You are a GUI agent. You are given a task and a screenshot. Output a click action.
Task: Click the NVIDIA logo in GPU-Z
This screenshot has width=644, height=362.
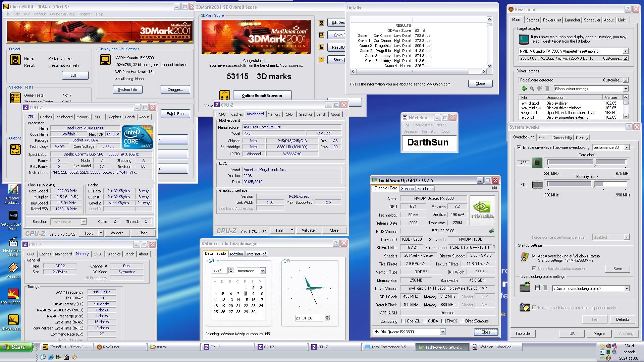click(482, 210)
